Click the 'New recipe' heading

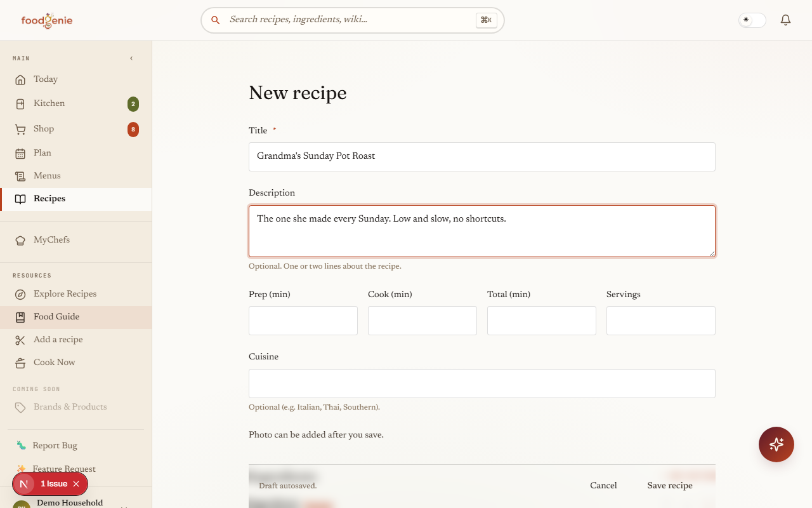[x=298, y=93]
